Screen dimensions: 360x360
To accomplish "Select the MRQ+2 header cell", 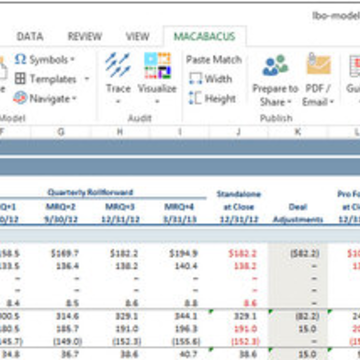I will 61,207.
